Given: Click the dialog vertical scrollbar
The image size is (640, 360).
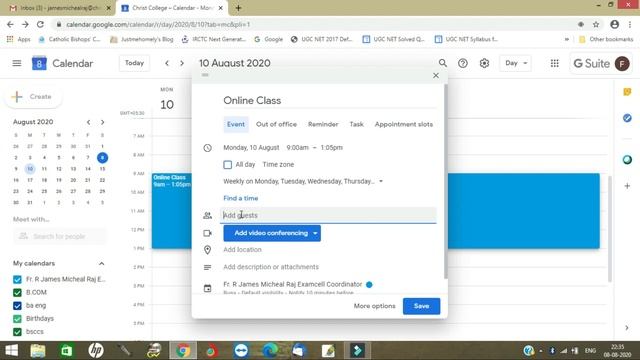Looking at the screenshot, I should tap(445, 182).
